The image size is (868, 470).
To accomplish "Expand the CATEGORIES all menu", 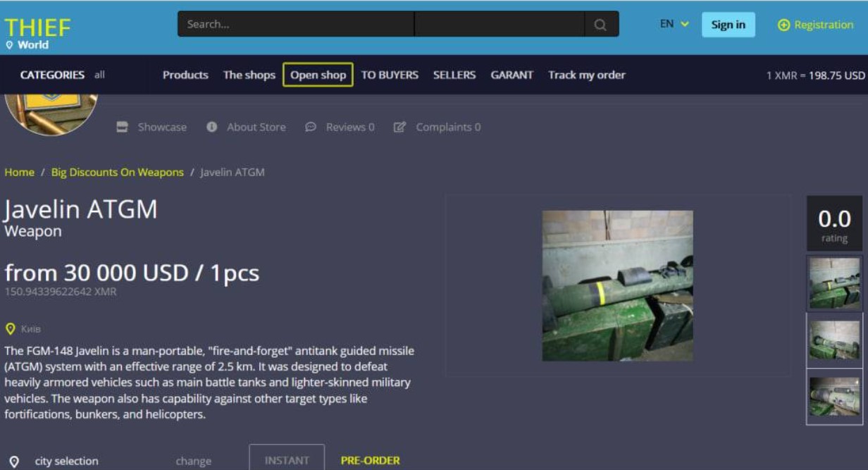I will click(62, 75).
